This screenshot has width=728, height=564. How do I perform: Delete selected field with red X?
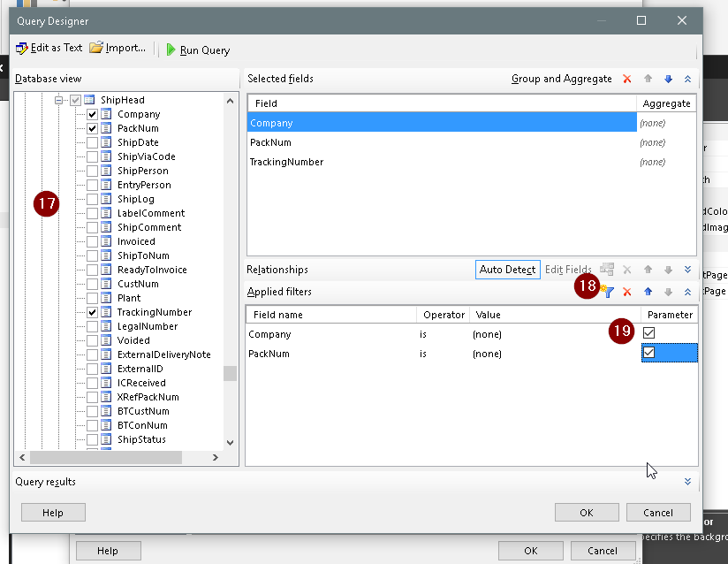click(x=627, y=79)
